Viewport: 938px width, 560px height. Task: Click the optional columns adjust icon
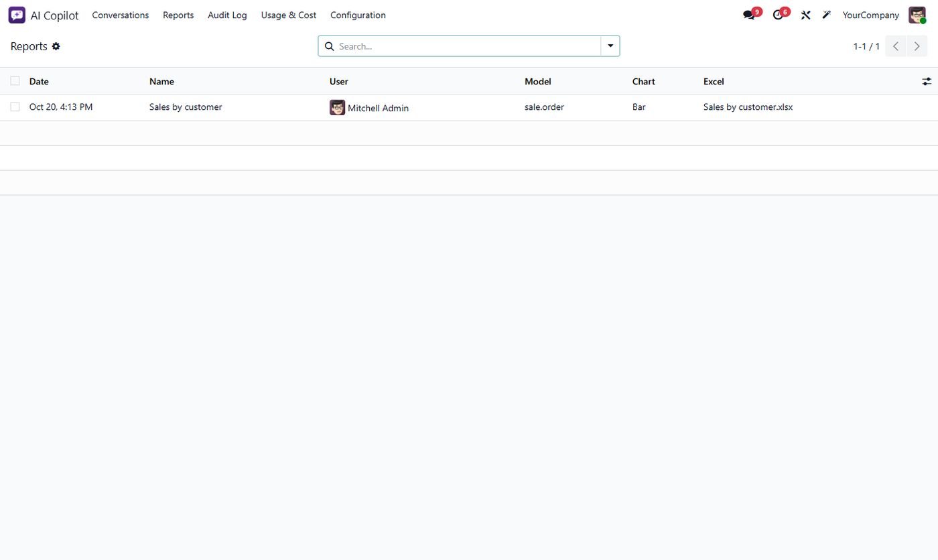pos(927,81)
